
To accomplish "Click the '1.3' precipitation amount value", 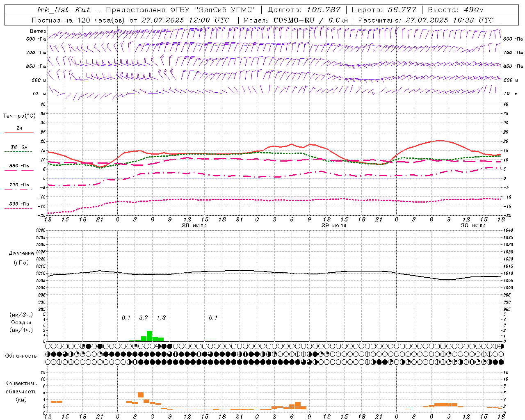I will pyautogui.click(x=161, y=317).
